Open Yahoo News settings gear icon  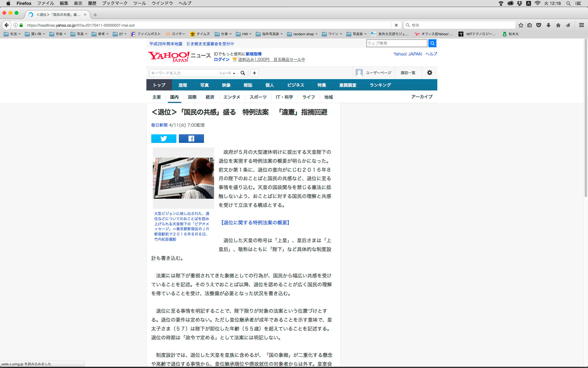(429, 73)
